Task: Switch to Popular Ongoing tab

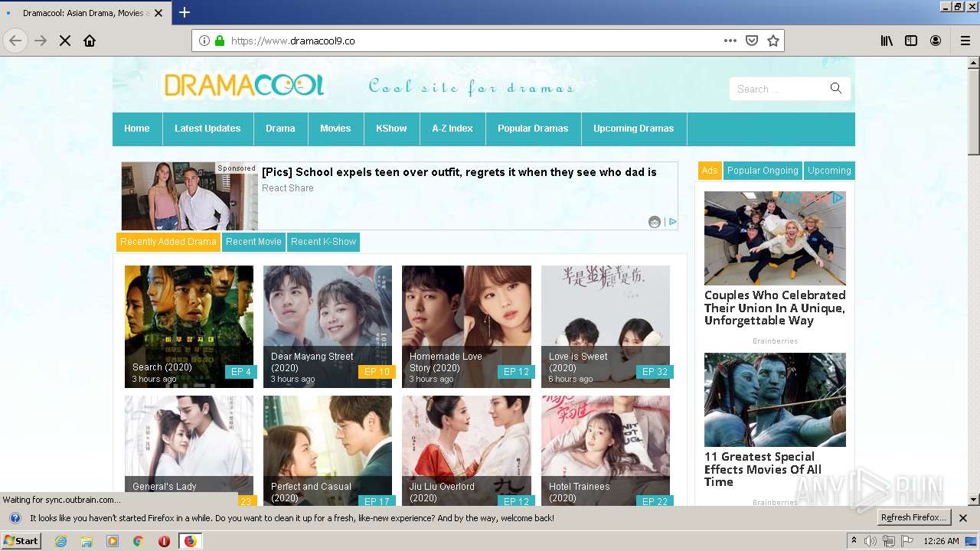Action: [763, 171]
